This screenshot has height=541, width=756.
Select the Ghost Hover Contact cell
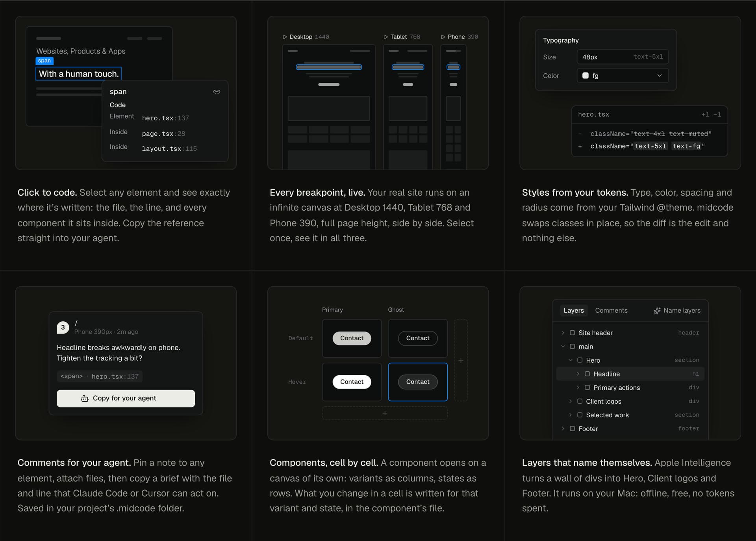(x=418, y=382)
